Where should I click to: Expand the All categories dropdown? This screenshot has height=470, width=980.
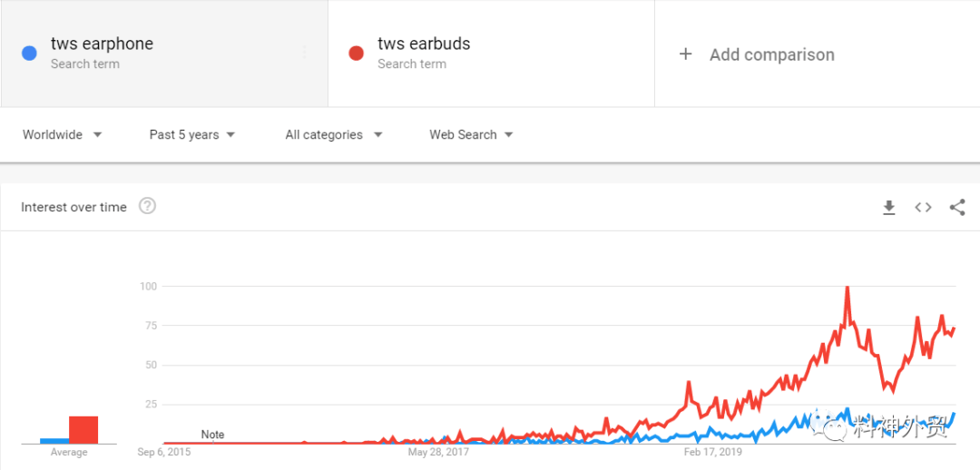click(333, 134)
